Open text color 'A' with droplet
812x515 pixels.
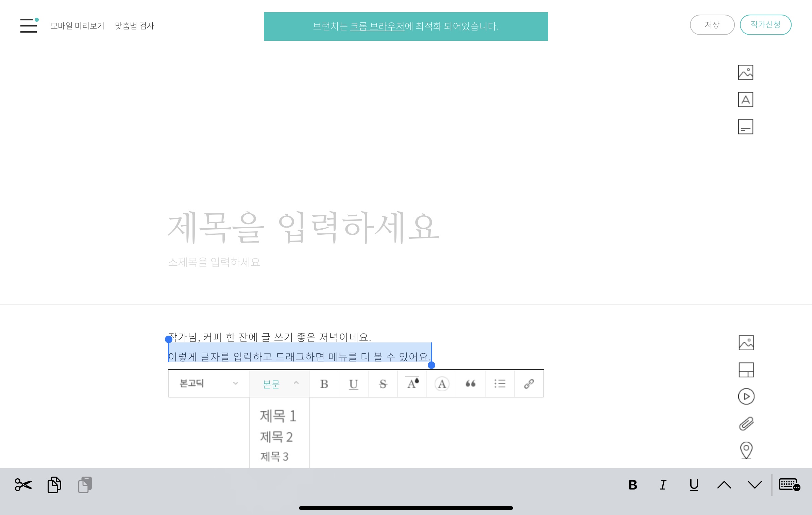coord(412,384)
